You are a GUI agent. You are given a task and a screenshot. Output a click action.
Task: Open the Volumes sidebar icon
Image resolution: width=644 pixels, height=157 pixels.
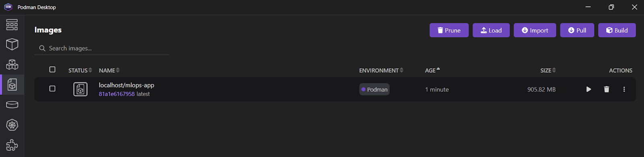[12, 105]
